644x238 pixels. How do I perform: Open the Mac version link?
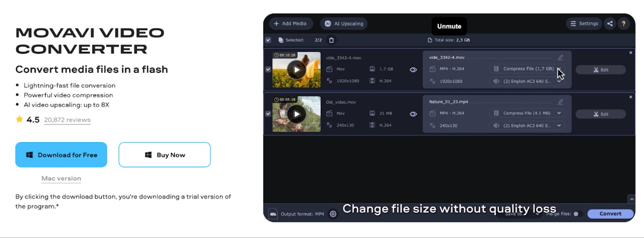click(x=61, y=179)
